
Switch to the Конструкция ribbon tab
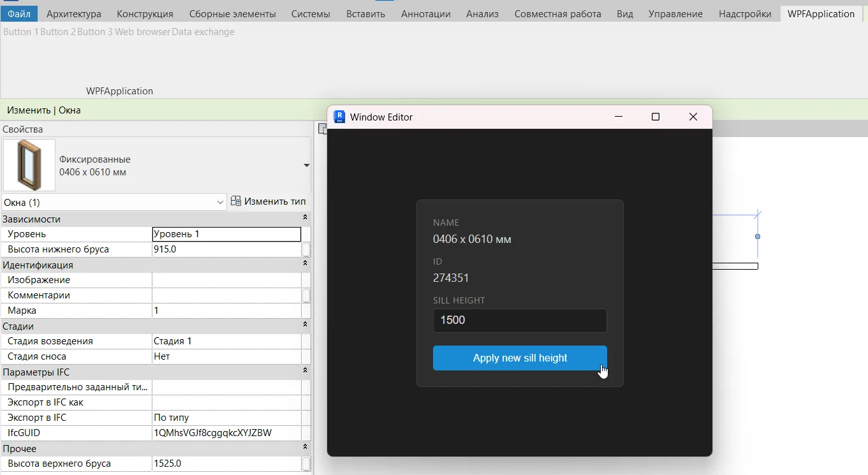tap(145, 13)
